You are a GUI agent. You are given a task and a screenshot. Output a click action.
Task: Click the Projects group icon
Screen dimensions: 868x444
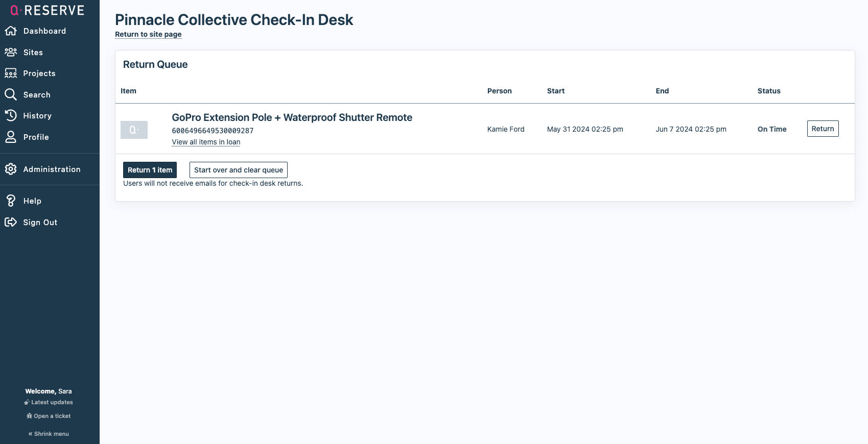tap(11, 73)
